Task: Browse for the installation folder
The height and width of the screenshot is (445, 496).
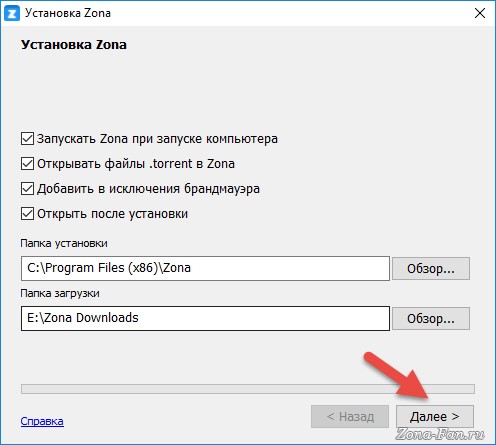Action: [431, 268]
